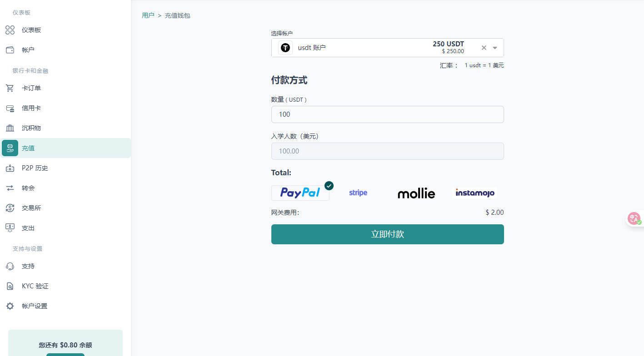Click the payout icon beside 支出
Viewport: 644px width, 356px height.
click(x=10, y=228)
